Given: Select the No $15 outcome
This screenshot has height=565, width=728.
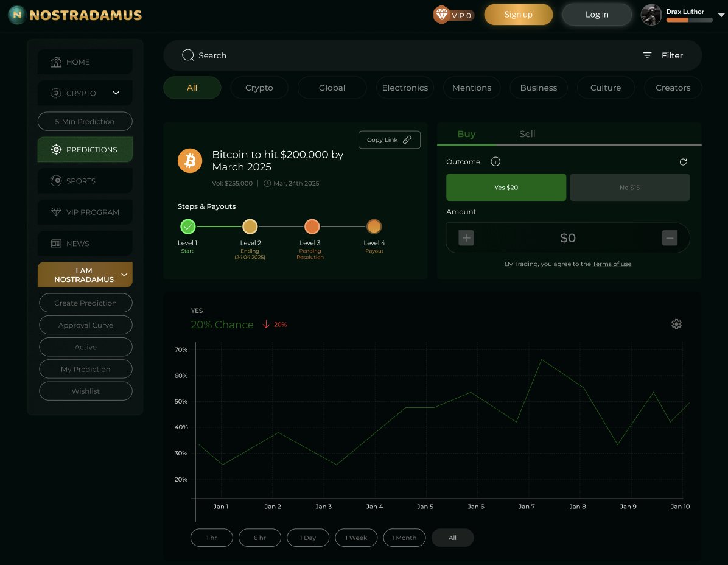Looking at the screenshot, I should coord(629,188).
